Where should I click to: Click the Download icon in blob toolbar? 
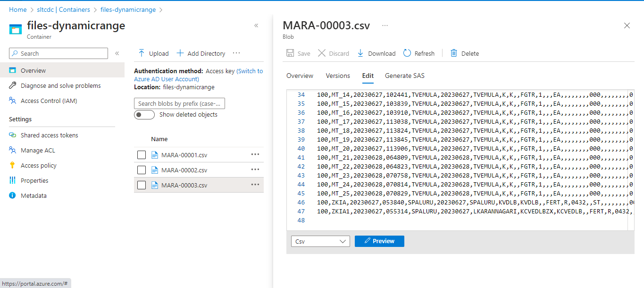(x=360, y=53)
